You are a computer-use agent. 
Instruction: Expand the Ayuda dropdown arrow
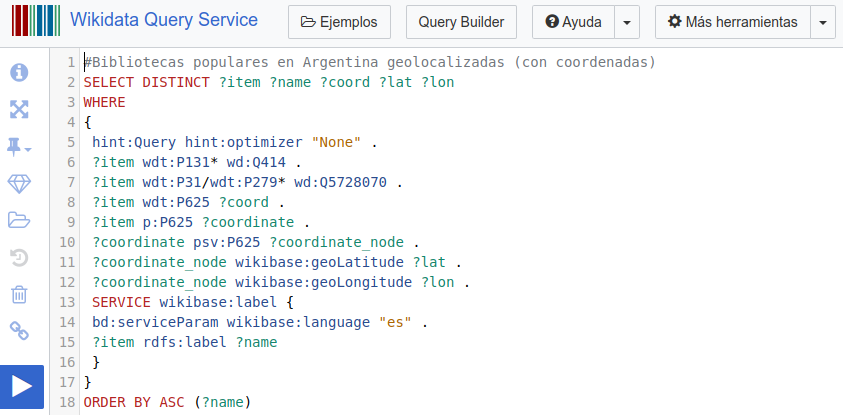627,22
